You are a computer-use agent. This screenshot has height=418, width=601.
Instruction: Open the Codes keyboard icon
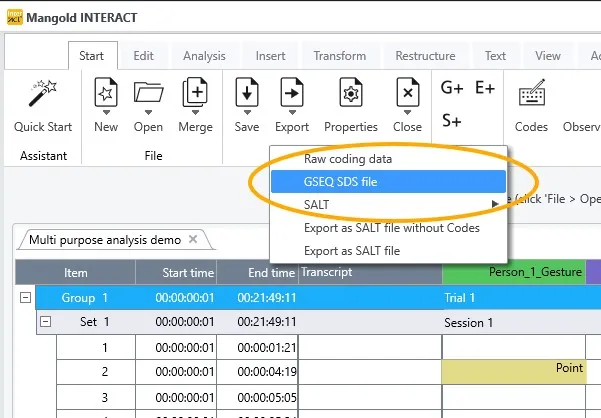point(532,92)
